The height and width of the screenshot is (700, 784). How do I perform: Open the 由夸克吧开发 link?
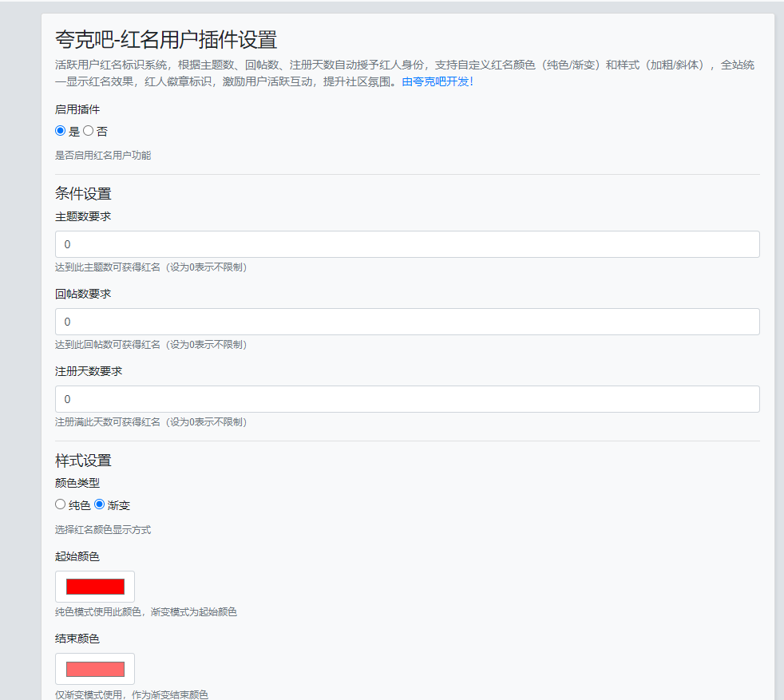click(x=438, y=81)
